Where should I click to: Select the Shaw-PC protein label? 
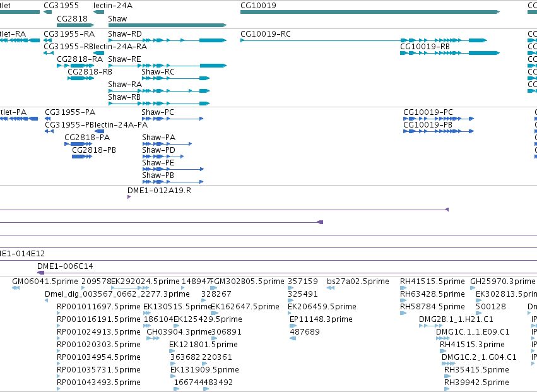[158, 112]
